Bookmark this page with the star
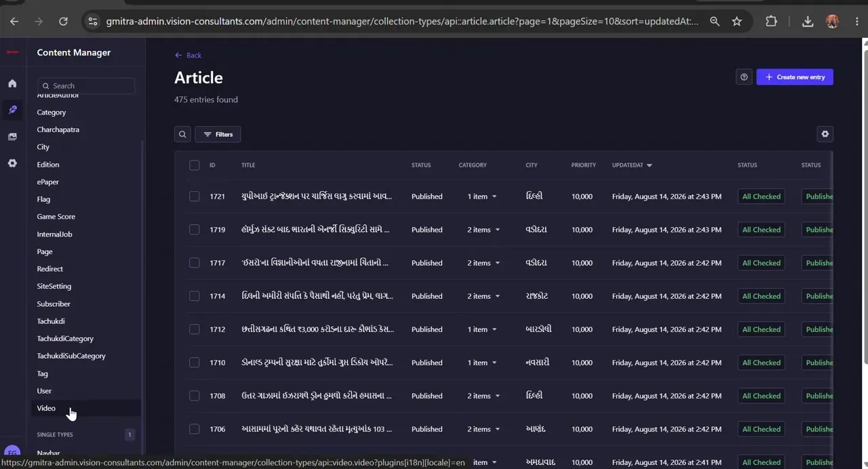868x469 pixels. click(x=737, y=22)
